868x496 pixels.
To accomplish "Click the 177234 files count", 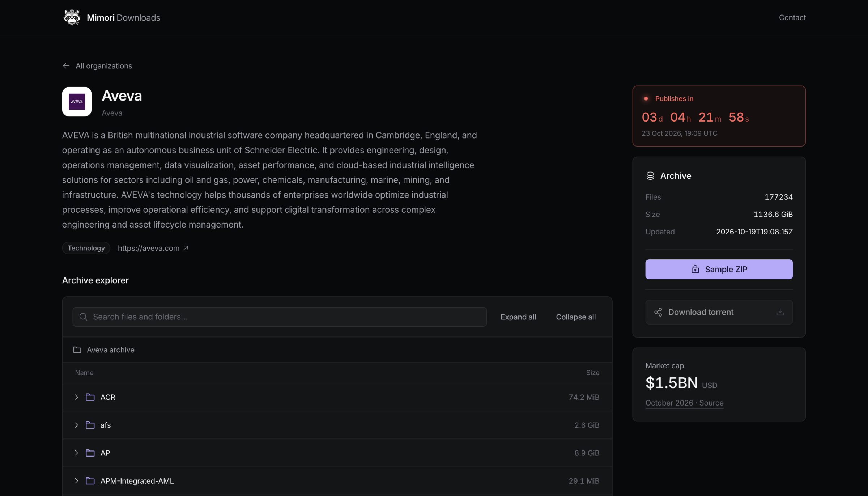I will coord(778,197).
